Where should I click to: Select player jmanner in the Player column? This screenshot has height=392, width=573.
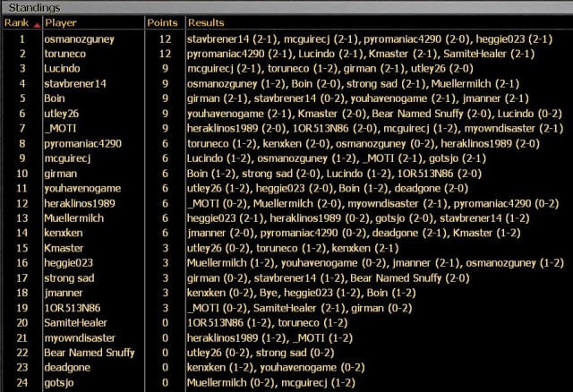[x=64, y=293]
